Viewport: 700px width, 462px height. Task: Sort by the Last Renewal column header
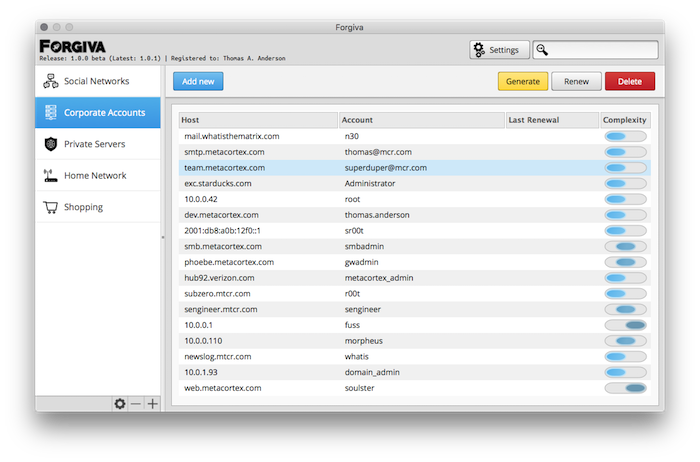pos(552,120)
